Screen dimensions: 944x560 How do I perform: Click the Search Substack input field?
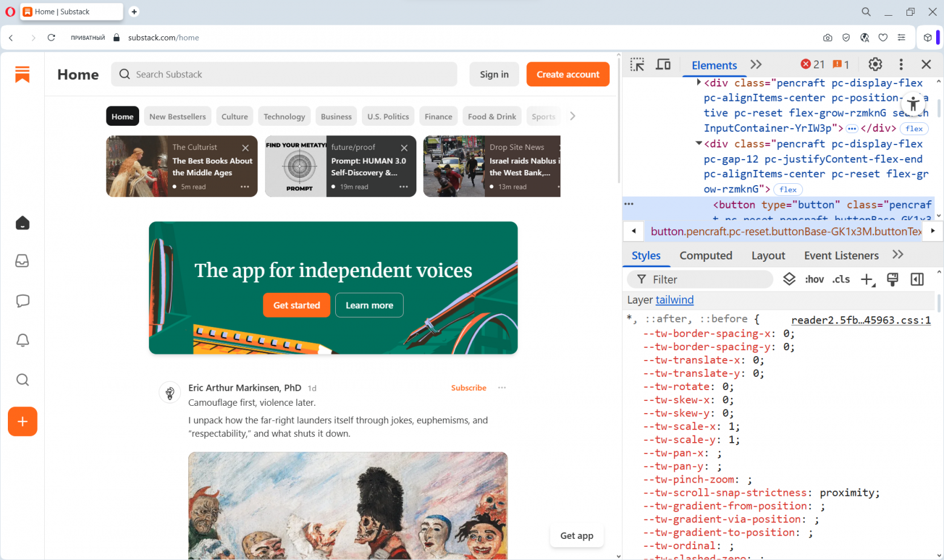(284, 74)
